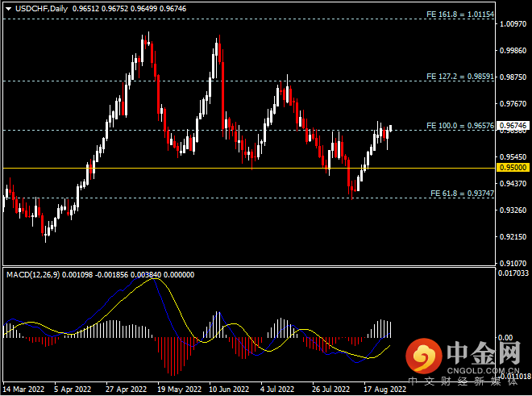Select the FE 61.8 = 0.93747 label
This screenshot has width=532, height=396.
(x=462, y=194)
